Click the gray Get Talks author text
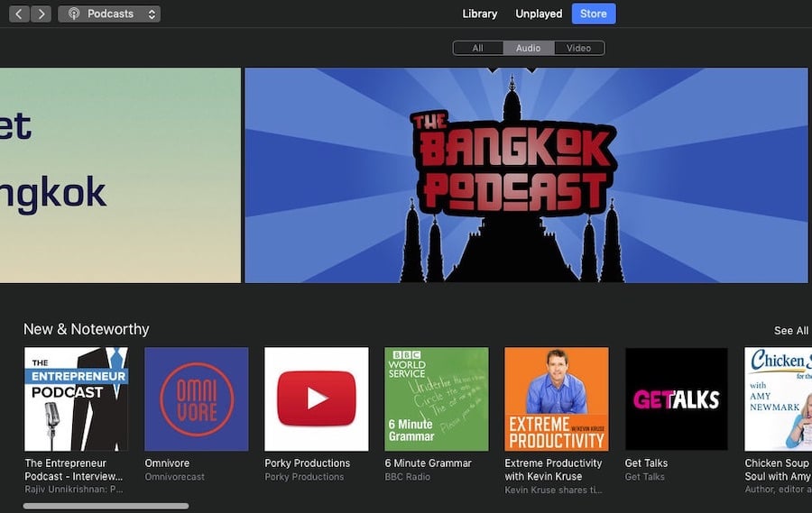 click(645, 477)
